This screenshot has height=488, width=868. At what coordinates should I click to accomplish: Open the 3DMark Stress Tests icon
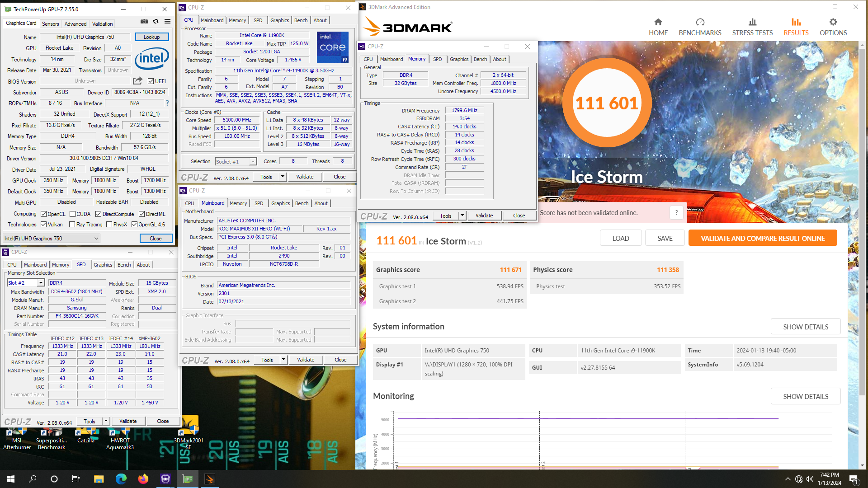click(752, 22)
